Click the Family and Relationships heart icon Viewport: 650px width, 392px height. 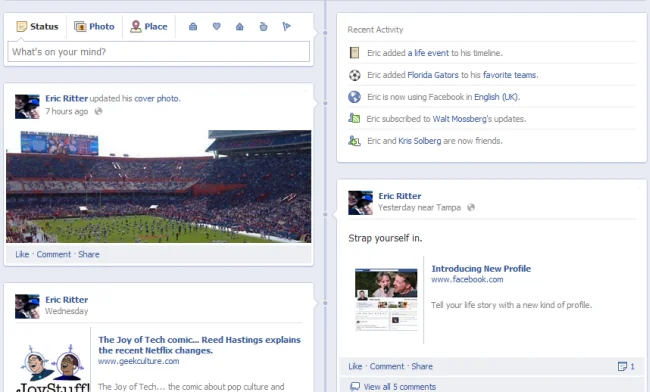216,27
